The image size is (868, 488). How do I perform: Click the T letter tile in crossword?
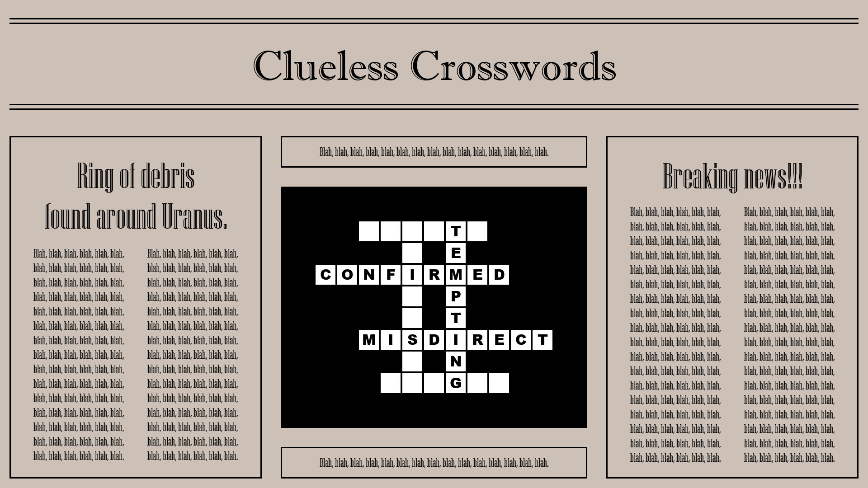coord(455,231)
